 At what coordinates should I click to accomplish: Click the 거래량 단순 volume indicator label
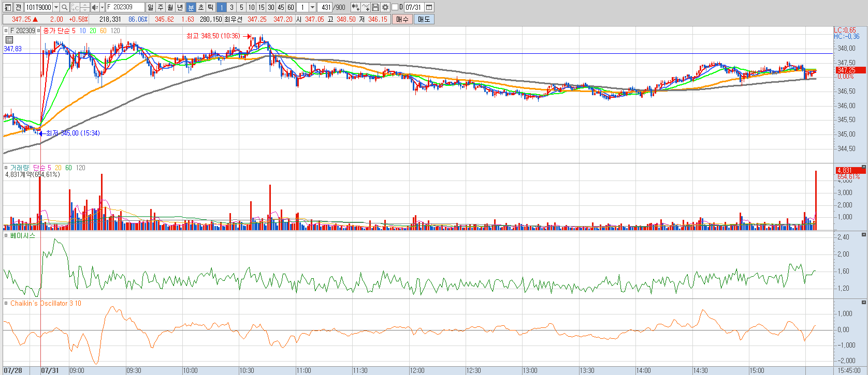pyautogui.click(x=28, y=168)
